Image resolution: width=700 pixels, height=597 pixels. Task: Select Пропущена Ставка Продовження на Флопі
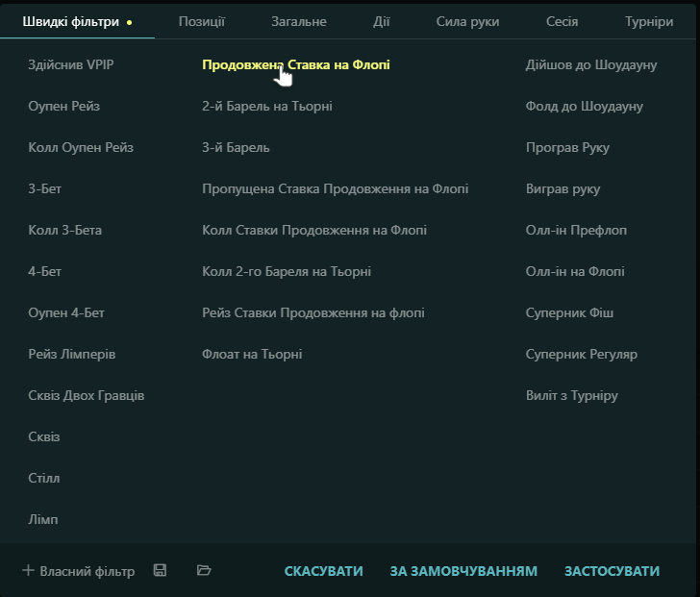[336, 188]
